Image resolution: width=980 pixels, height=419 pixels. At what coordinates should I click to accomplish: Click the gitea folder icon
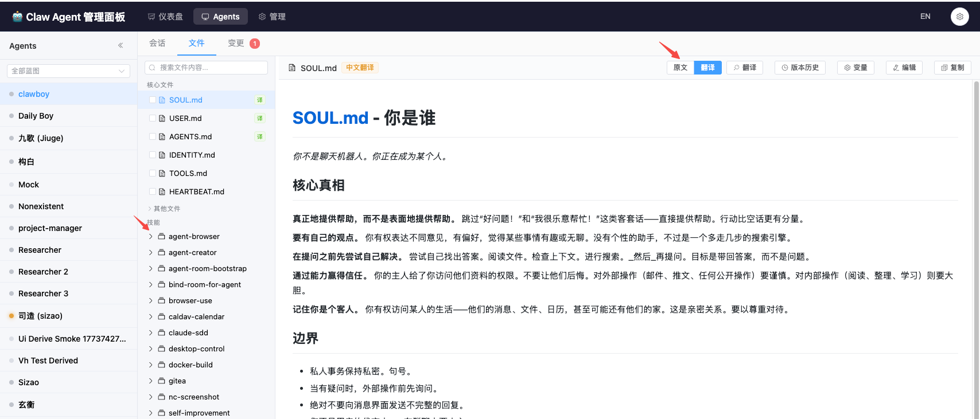162,381
